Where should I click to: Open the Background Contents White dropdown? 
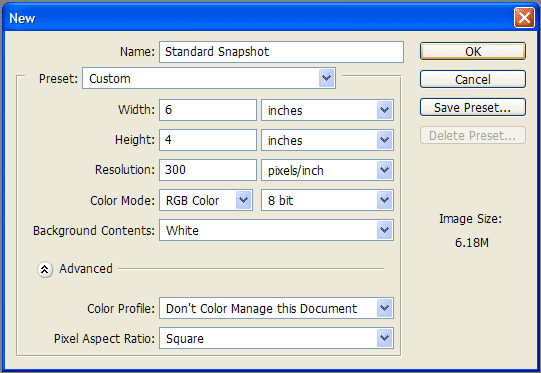tap(276, 230)
